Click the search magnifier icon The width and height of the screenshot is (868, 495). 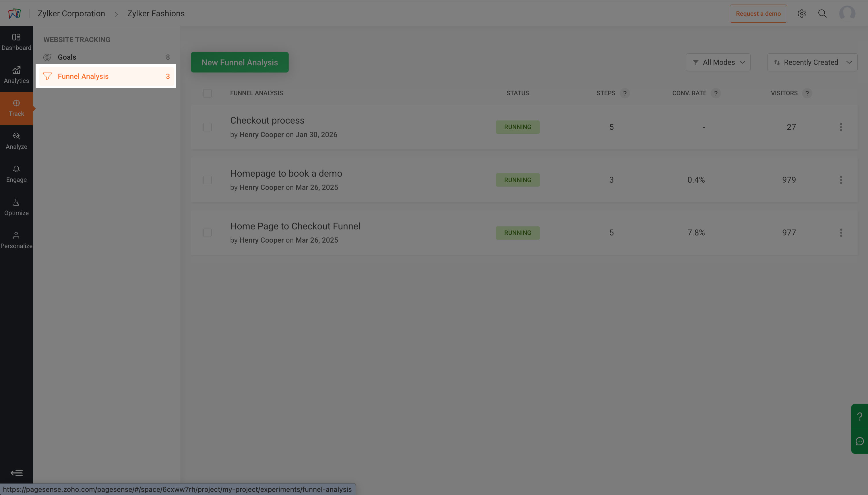tap(822, 13)
